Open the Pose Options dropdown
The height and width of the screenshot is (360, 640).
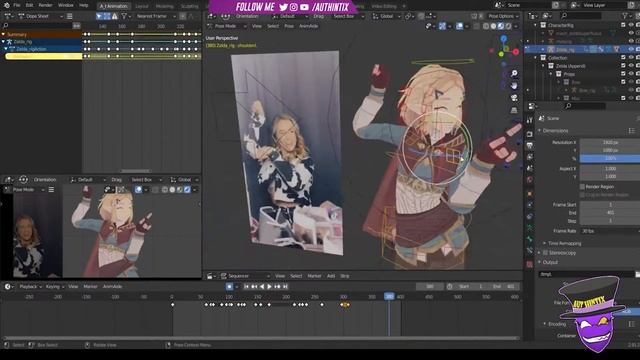[x=504, y=16]
